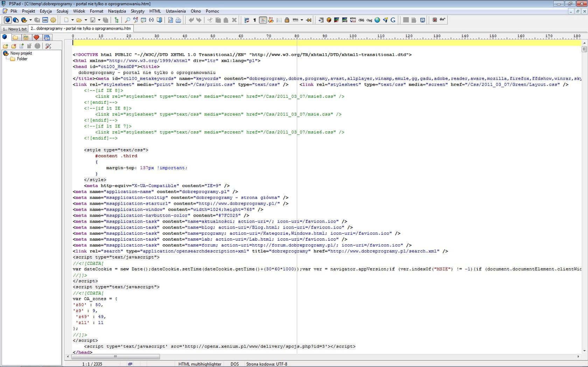Click the indent block toolbar icon

(321, 20)
